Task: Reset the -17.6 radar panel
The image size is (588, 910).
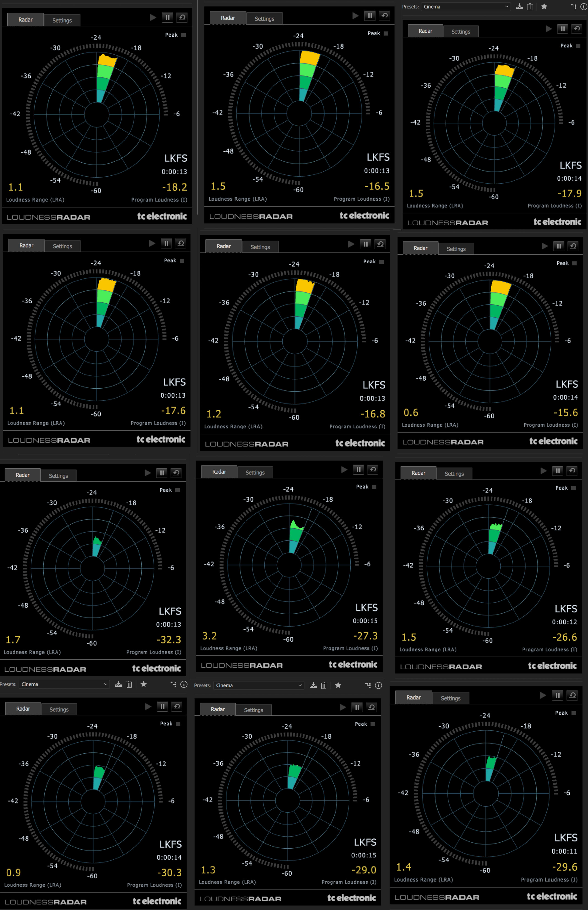Action: click(181, 243)
